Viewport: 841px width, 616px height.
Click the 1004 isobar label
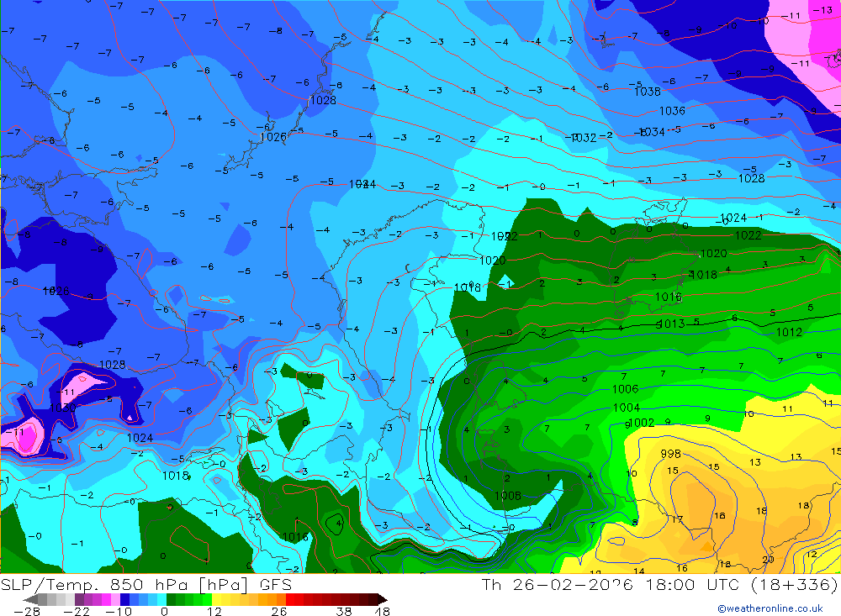(x=627, y=408)
